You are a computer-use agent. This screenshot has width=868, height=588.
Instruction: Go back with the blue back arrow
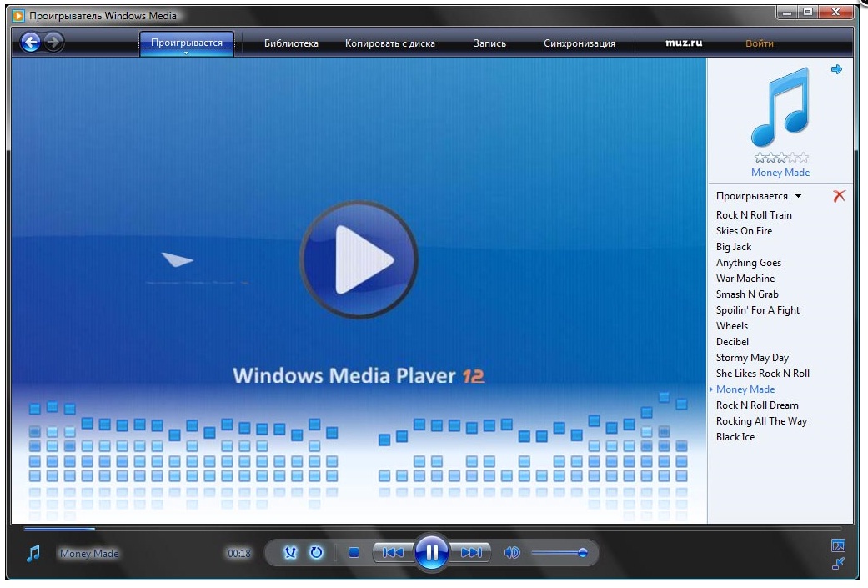pyautogui.click(x=31, y=42)
